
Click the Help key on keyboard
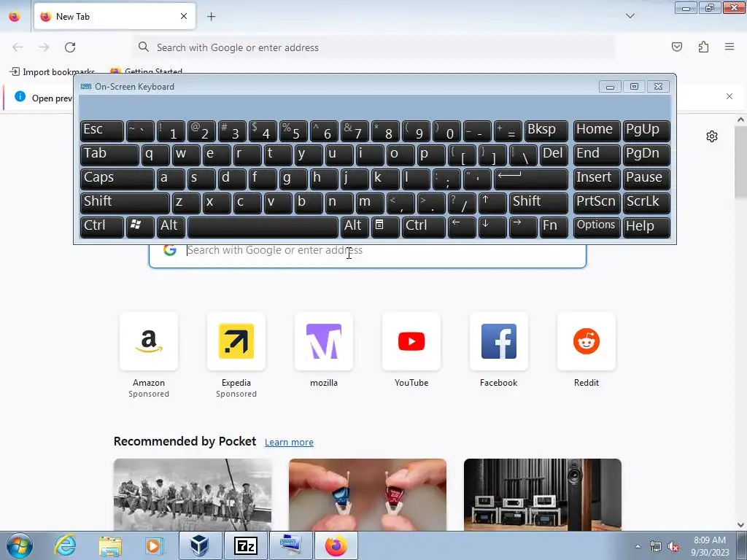click(646, 227)
